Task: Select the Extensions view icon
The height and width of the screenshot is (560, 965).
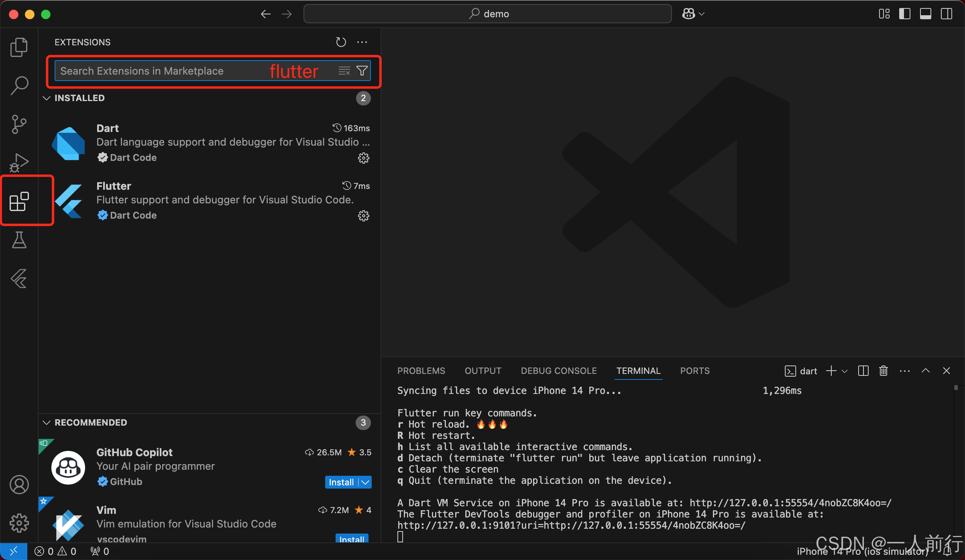Action: 19,201
